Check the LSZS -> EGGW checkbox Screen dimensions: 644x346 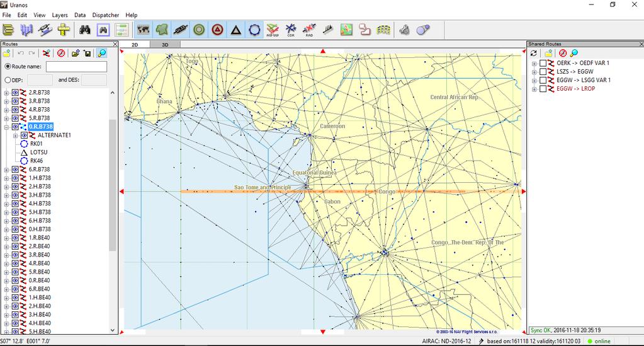tap(543, 72)
